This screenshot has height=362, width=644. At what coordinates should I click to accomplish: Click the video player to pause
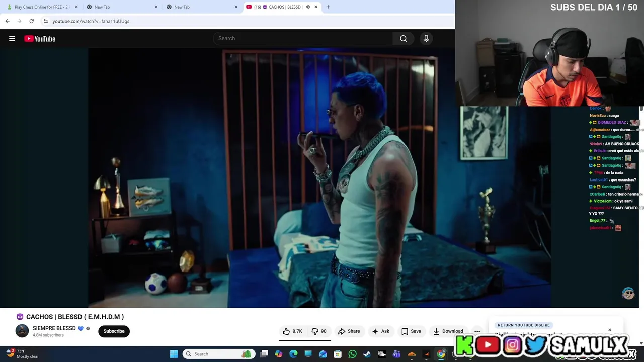click(x=319, y=178)
